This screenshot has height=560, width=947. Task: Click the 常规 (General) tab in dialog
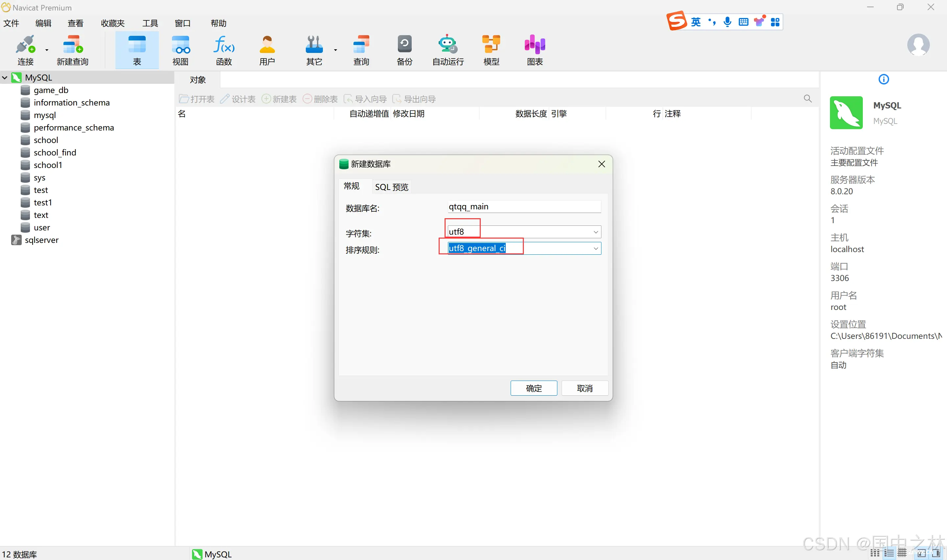click(352, 186)
